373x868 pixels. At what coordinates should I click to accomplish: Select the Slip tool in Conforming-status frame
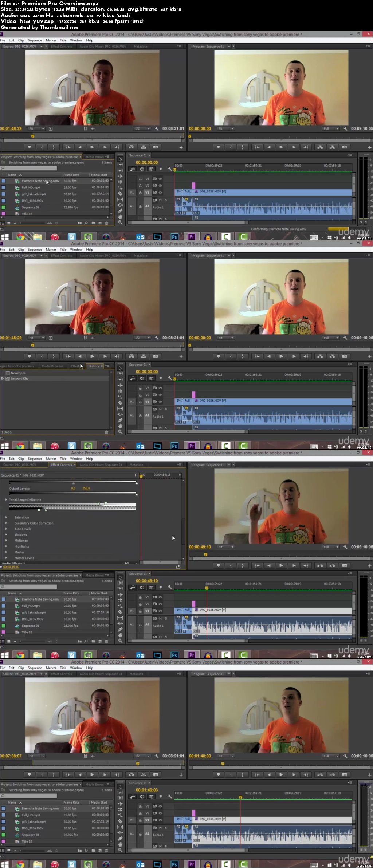pyautogui.click(x=120, y=199)
